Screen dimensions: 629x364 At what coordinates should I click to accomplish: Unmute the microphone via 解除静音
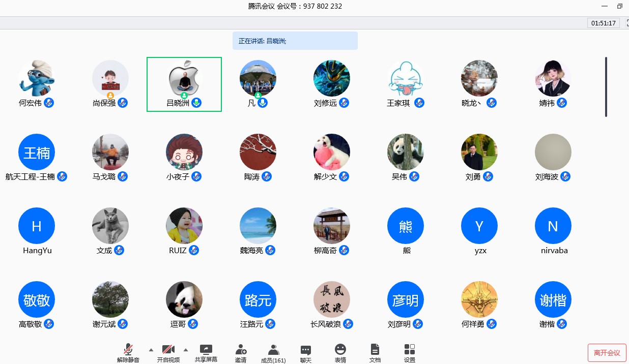[x=128, y=352]
